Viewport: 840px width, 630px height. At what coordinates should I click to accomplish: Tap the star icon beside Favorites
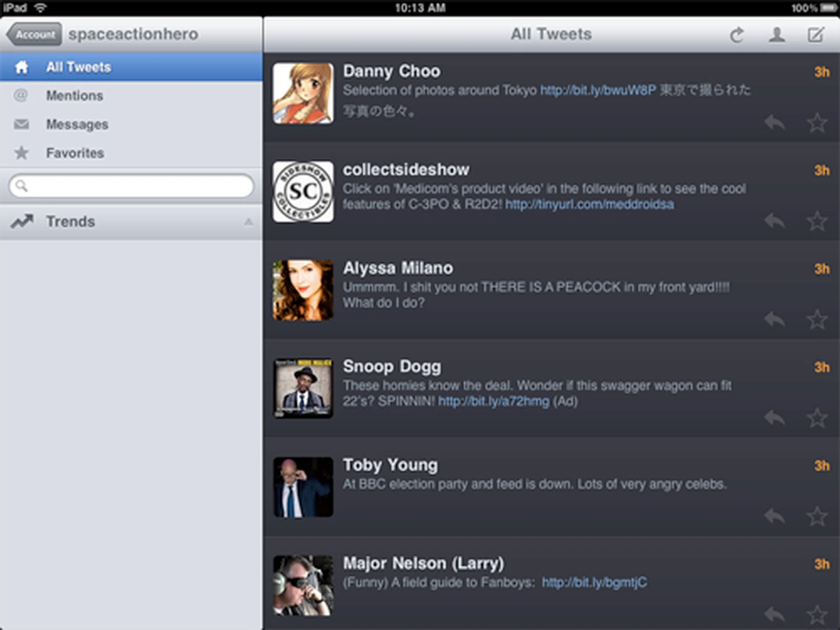21,153
